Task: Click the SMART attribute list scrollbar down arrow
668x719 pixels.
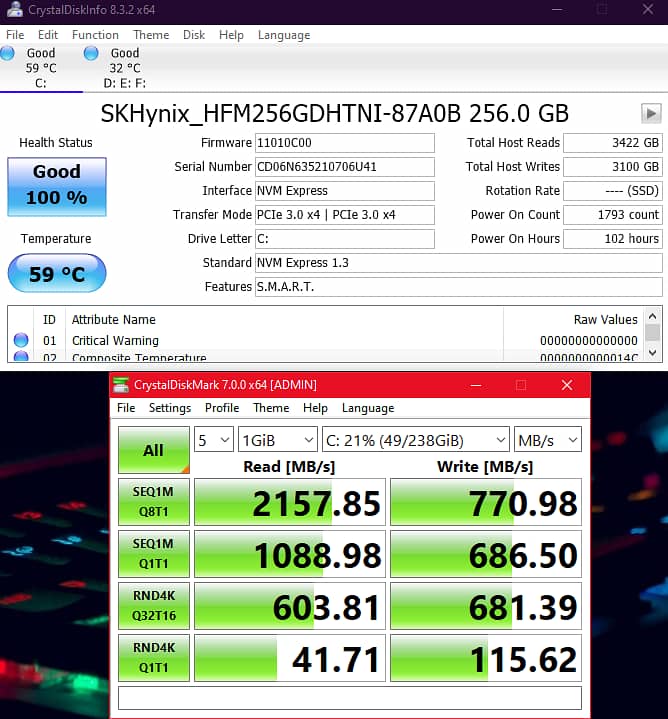Action: pyautogui.click(x=652, y=352)
